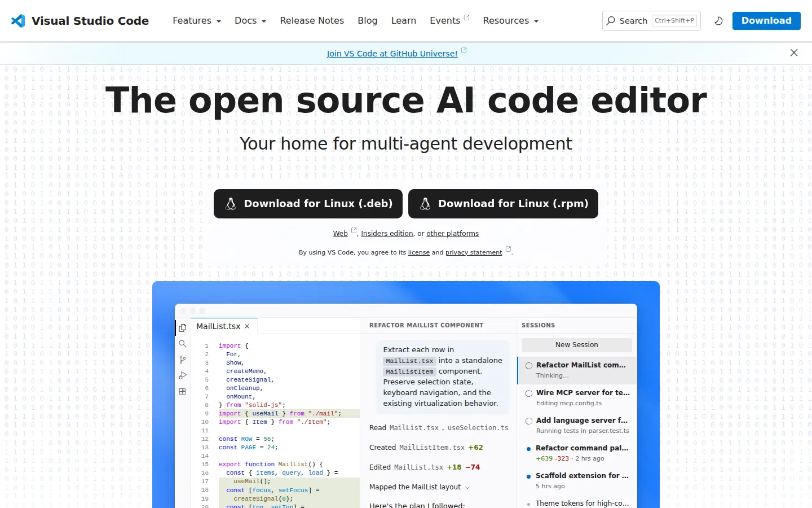The width and height of the screenshot is (812, 508).
Task: Expand the Features dropdown menu
Action: tap(197, 21)
